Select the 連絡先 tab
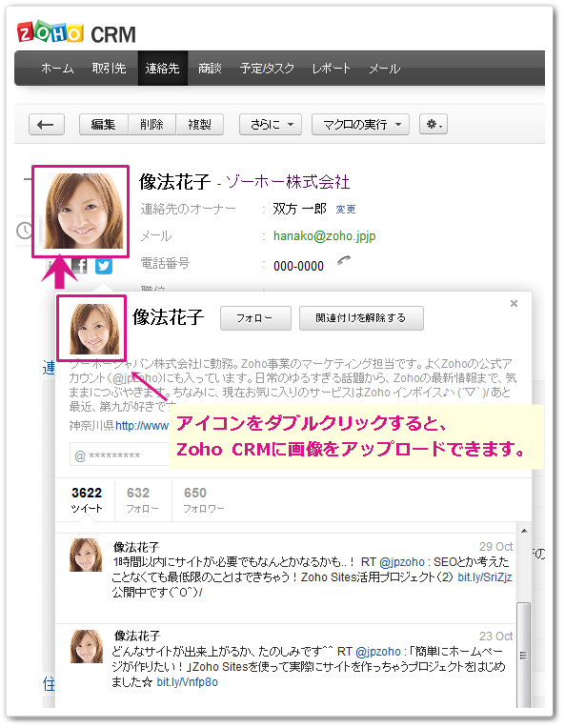The image size is (565, 728). 163,69
